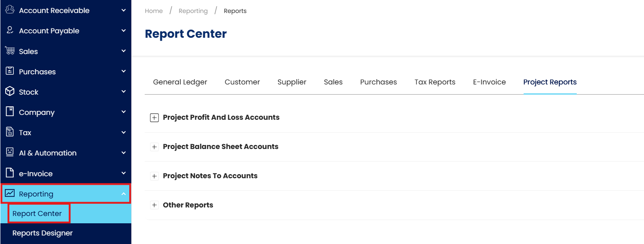This screenshot has height=244, width=644.
Task: Go to Home breadcrumb link
Action: coord(154,11)
